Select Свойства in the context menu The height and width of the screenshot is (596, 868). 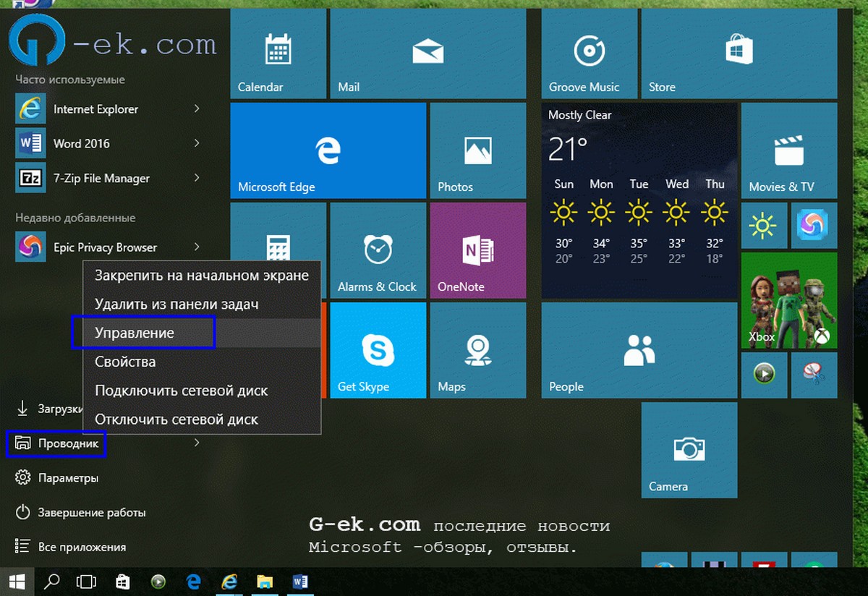tap(202, 362)
